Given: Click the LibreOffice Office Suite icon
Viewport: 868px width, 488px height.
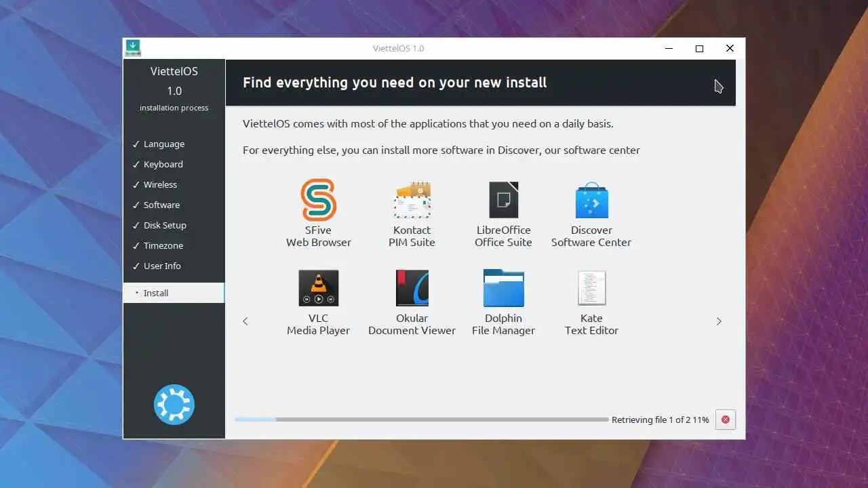Looking at the screenshot, I should pos(503,200).
